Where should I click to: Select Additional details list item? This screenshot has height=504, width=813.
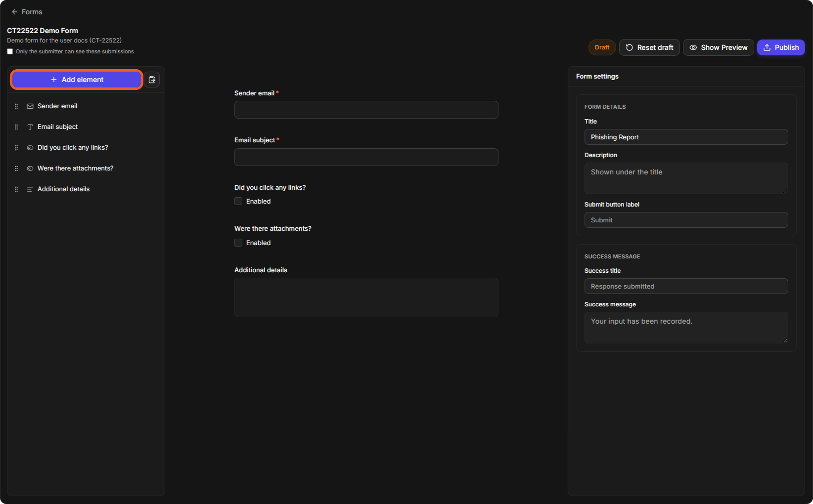(x=86, y=189)
